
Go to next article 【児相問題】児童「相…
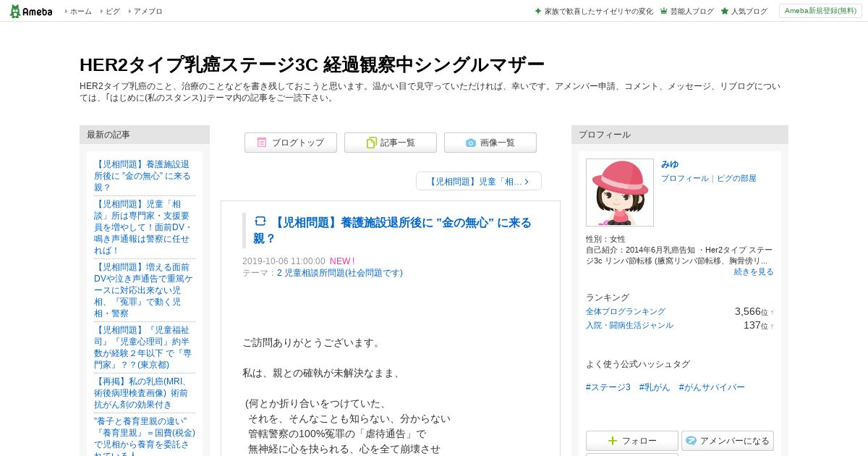(479, 181)
